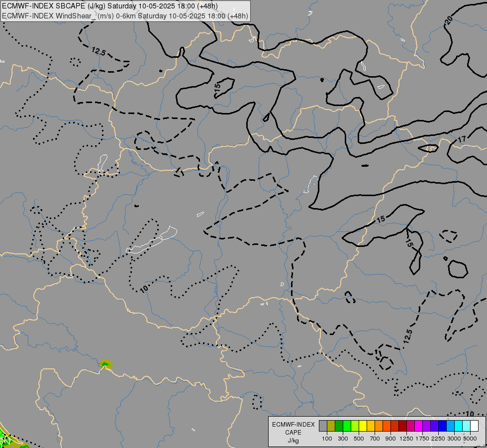Select the pale cyan legend swatch left of the 5000 tick

point(466,426)
